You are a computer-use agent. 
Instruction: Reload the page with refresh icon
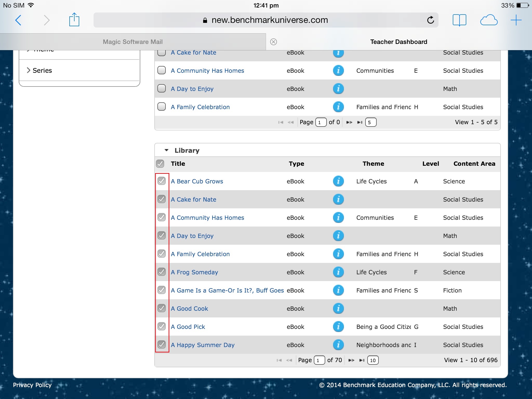[430, 20]
